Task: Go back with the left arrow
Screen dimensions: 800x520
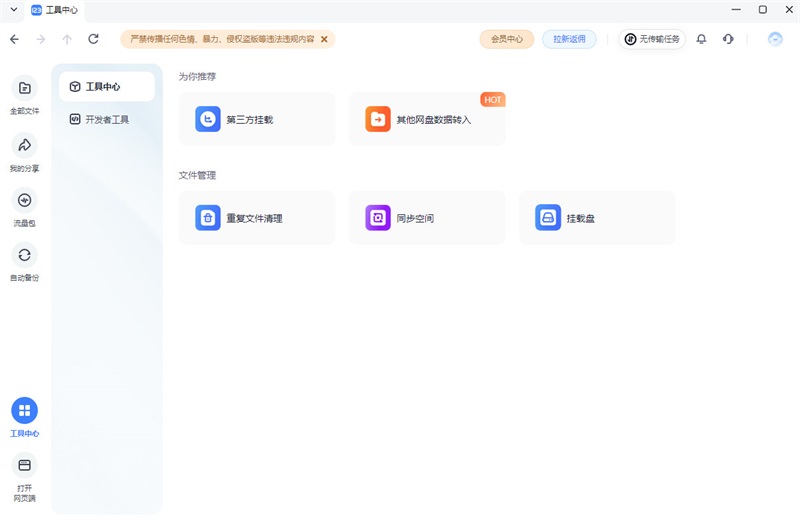Action: [x=14, y=39]
